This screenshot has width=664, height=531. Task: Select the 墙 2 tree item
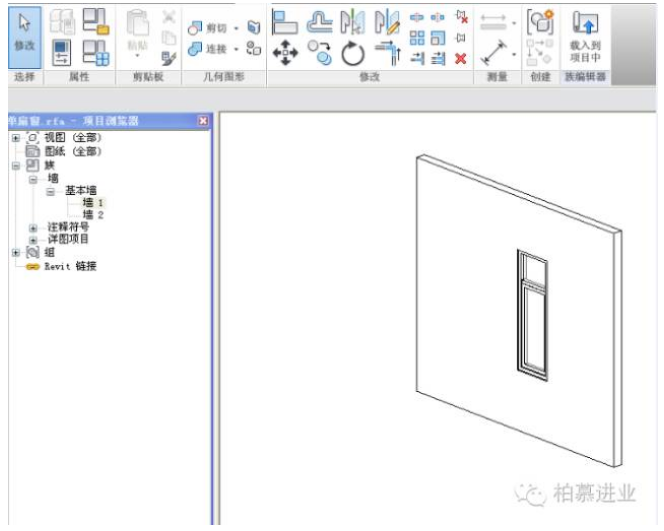(x=93, y=215)
